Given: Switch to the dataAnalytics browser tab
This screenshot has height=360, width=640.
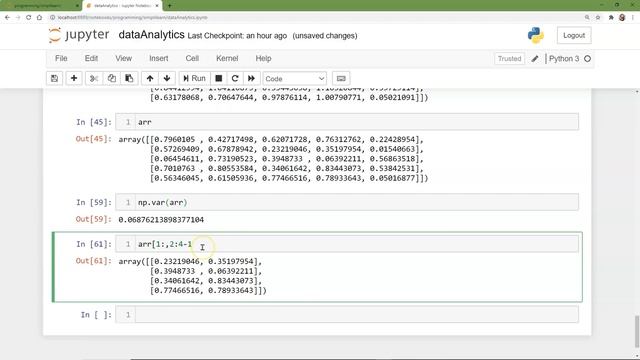Looking at the screenshot, I should point(122,6).
